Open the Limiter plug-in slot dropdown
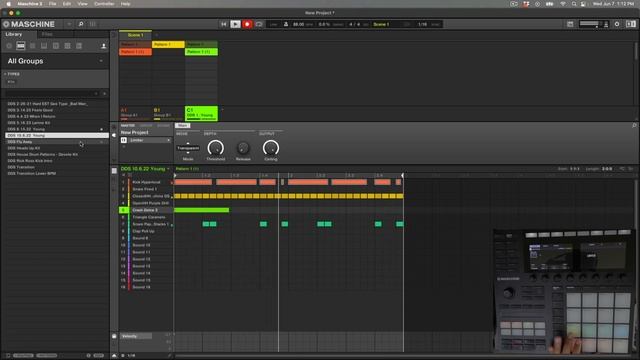 point(169,140)
